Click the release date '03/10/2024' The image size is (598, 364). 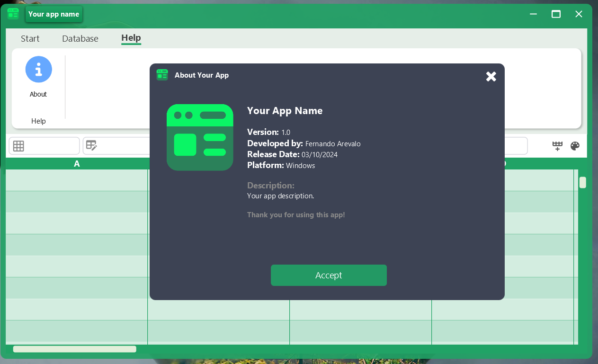click(320, 154)
